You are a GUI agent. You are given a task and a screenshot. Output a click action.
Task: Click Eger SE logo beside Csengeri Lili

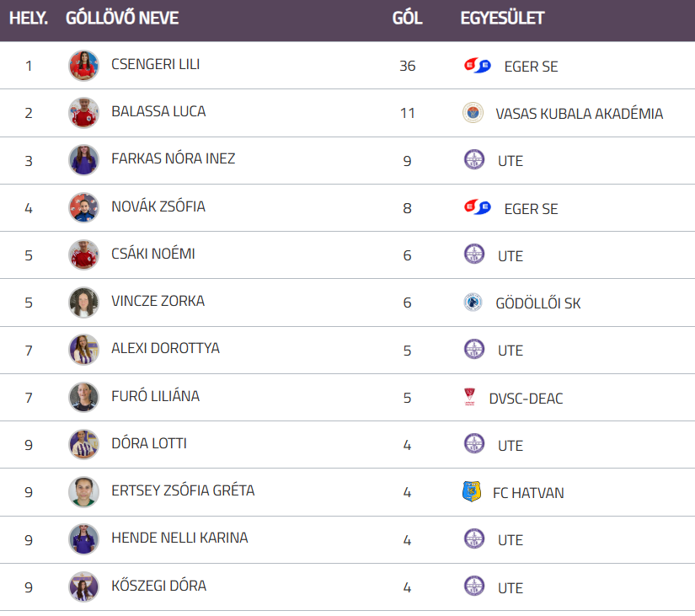(x=477, y=66)
